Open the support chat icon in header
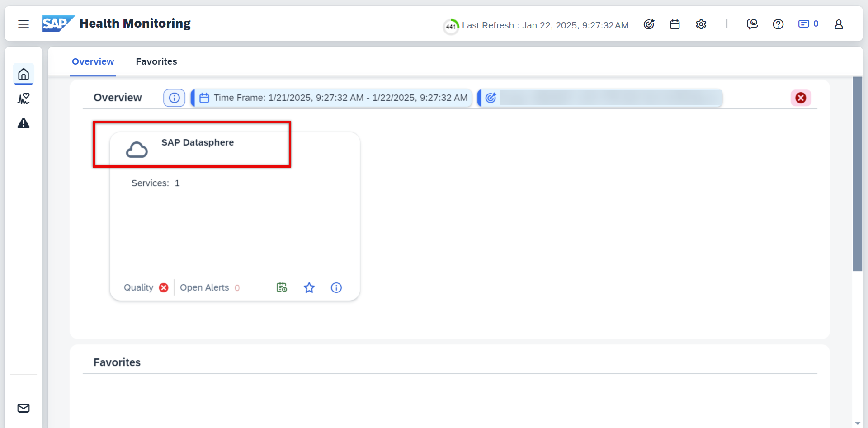868x428 pixels. 752,24
